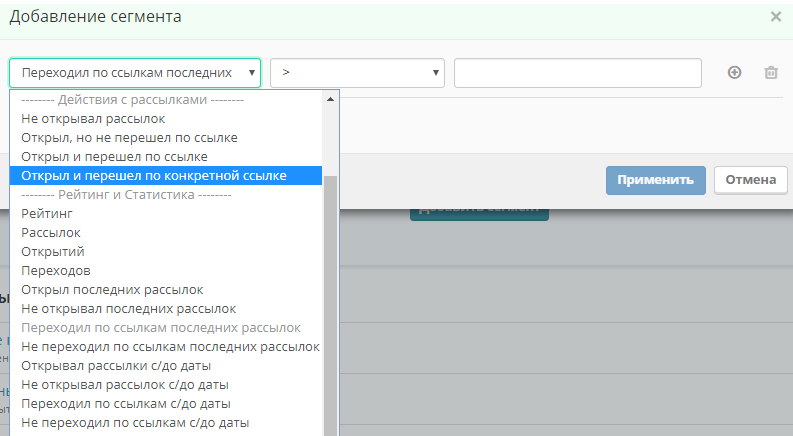
Task: Select option Открыл и перешел по ссылке
Action: click(x=166, y=157)
